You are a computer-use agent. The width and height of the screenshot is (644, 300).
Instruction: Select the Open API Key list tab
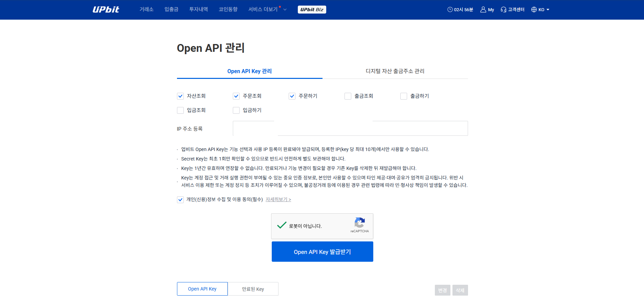click(202, 289)
